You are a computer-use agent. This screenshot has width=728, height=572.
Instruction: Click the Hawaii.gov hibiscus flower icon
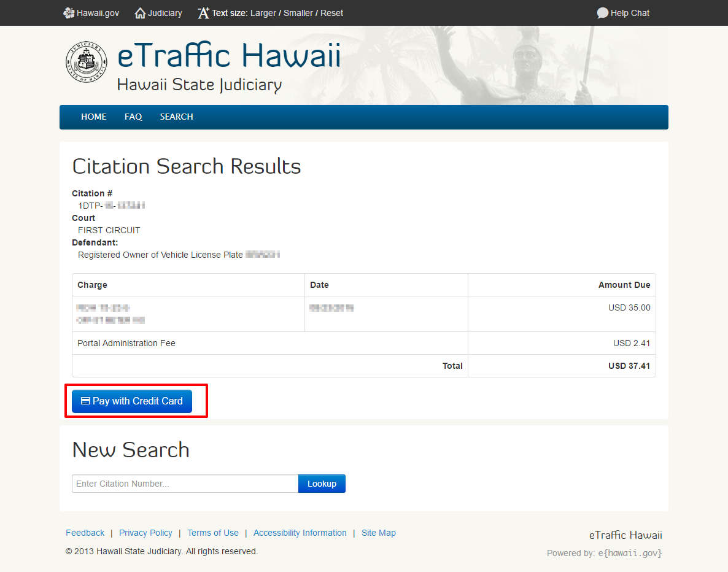69,13
